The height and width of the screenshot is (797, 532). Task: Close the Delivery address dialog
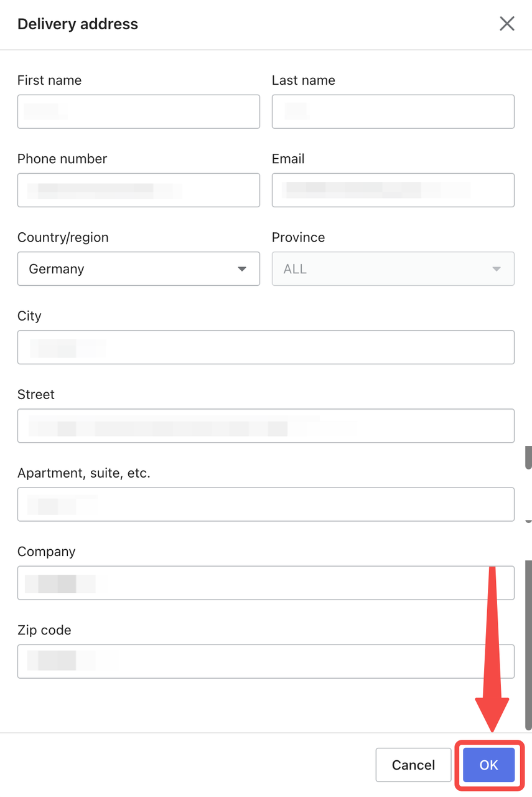click(x=507, y=24)
